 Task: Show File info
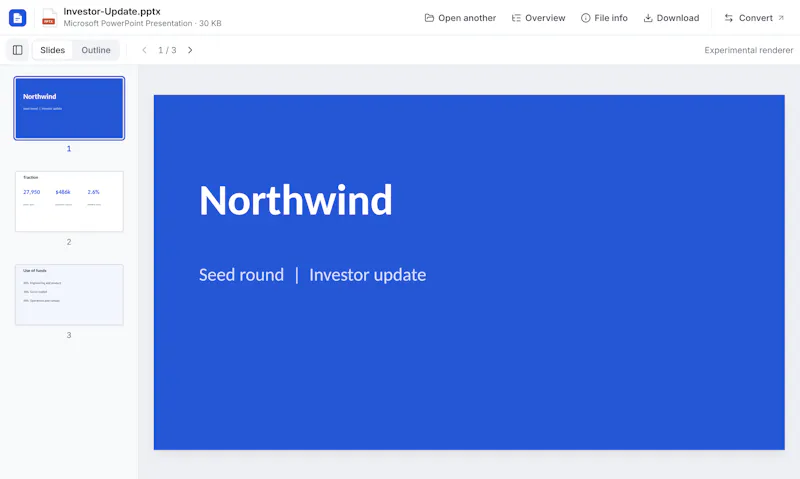click(604, 18)
